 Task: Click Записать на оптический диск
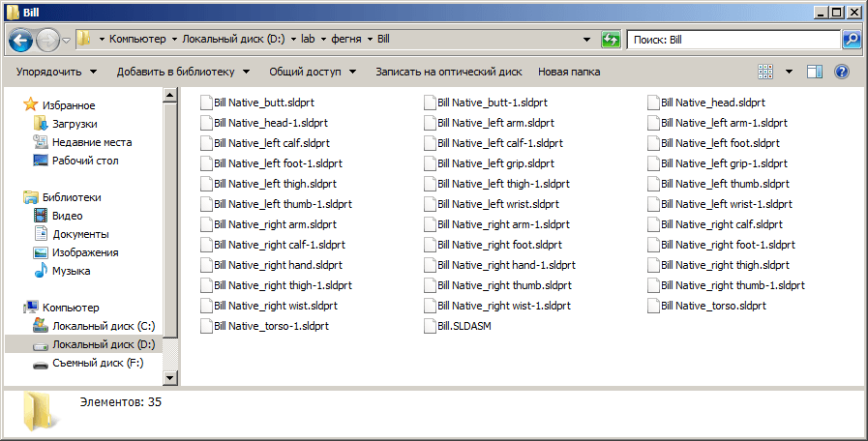[x=448, y=72]
